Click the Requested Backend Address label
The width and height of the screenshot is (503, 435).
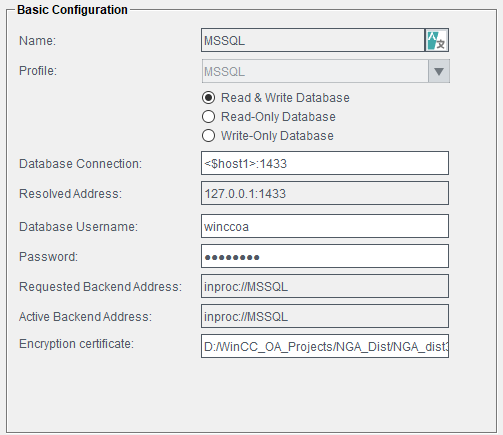tap(100, 287)
